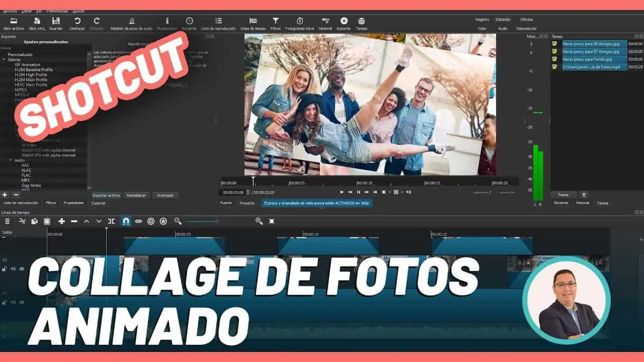Collapse the Valores tree group
This screenshot has width=644, height=362.
pos(4,59)
